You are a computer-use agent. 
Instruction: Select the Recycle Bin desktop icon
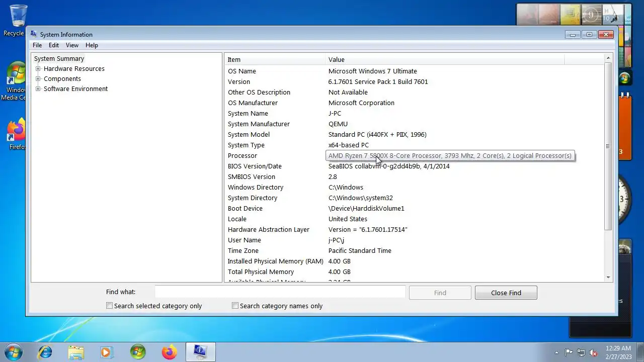15,21
